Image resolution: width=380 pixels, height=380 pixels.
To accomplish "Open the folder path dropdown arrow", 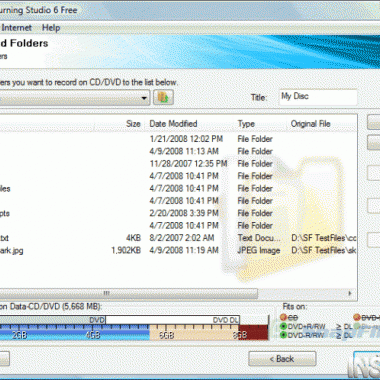I will pyautogui.click(x=144, y=98).
